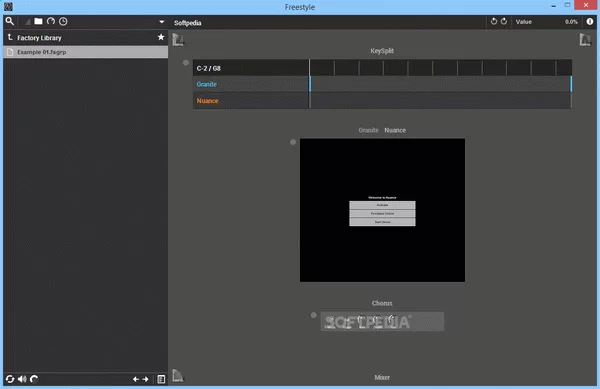This screenshot has width=600, height=389.
Task: Open the Mixer section label
Action: 382,378
